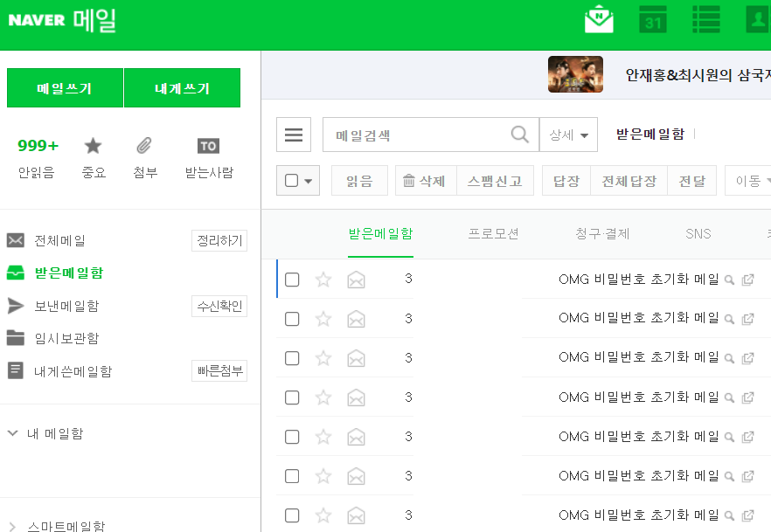
Task: Open the 보낸메일함 folder
Action: (66, 306)
